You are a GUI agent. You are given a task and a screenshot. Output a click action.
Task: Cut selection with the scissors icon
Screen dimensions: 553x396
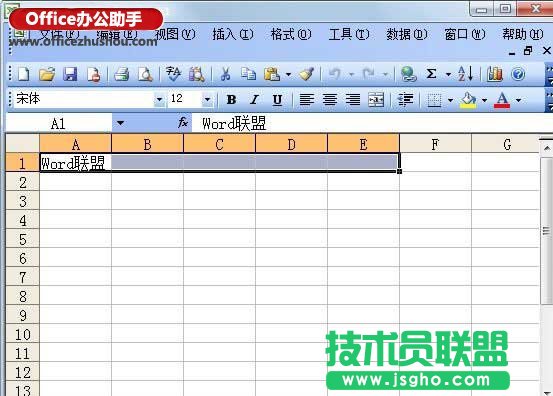(225, 74)
